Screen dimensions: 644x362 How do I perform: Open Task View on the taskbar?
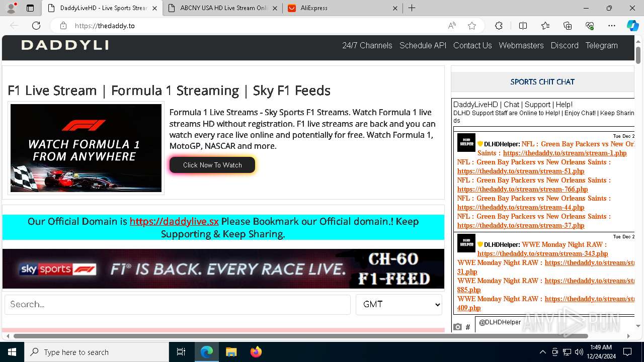click(181, 352)
